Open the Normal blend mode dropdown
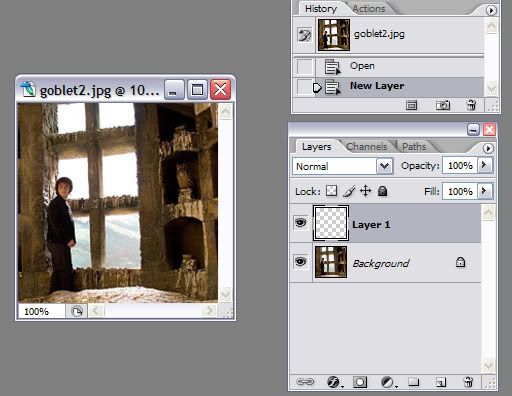Viewport: 512px width, 396px height. tap(343, 166)
